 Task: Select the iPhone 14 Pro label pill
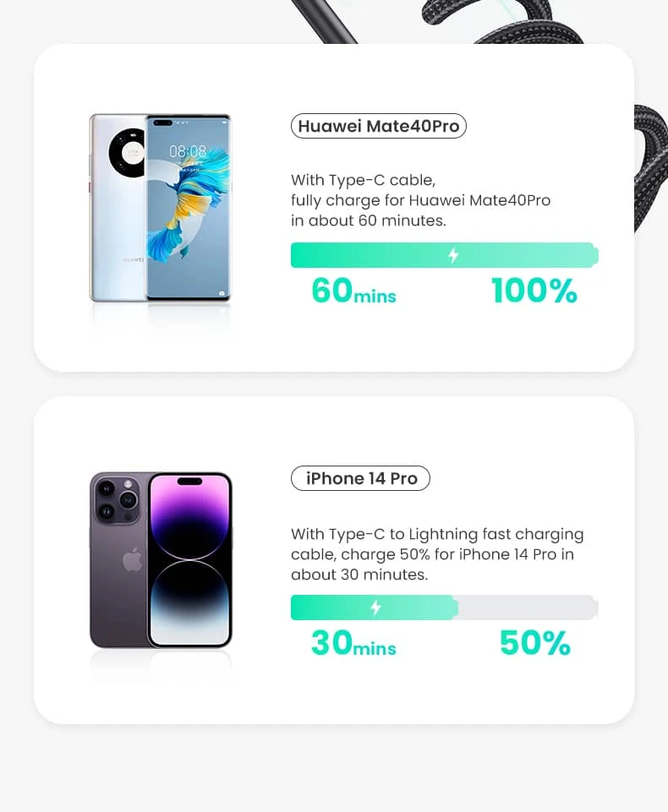point(361,479)
